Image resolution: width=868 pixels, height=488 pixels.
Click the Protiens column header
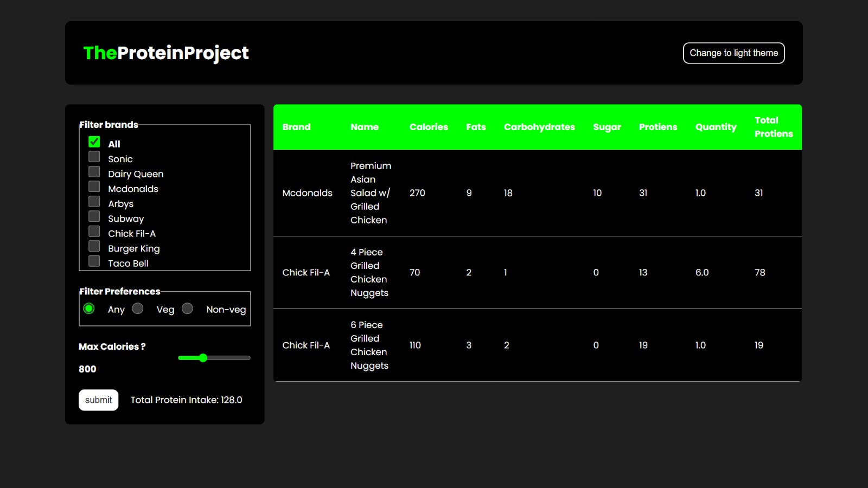point(658,127)
